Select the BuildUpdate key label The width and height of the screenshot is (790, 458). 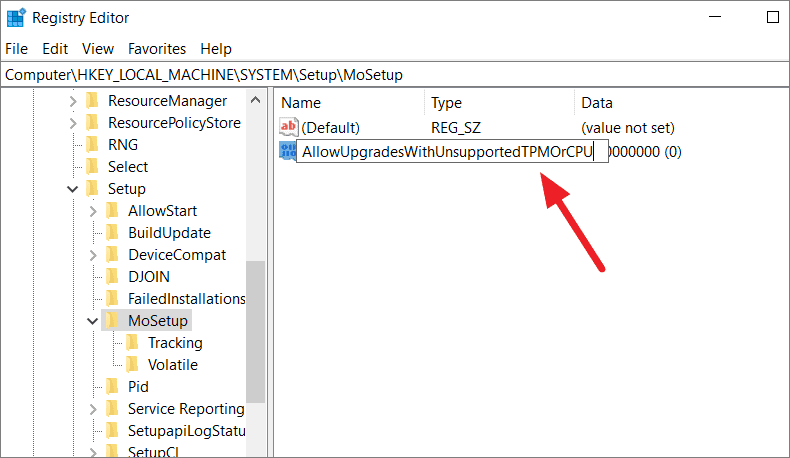pyautogui.click(x=169, y=233)
